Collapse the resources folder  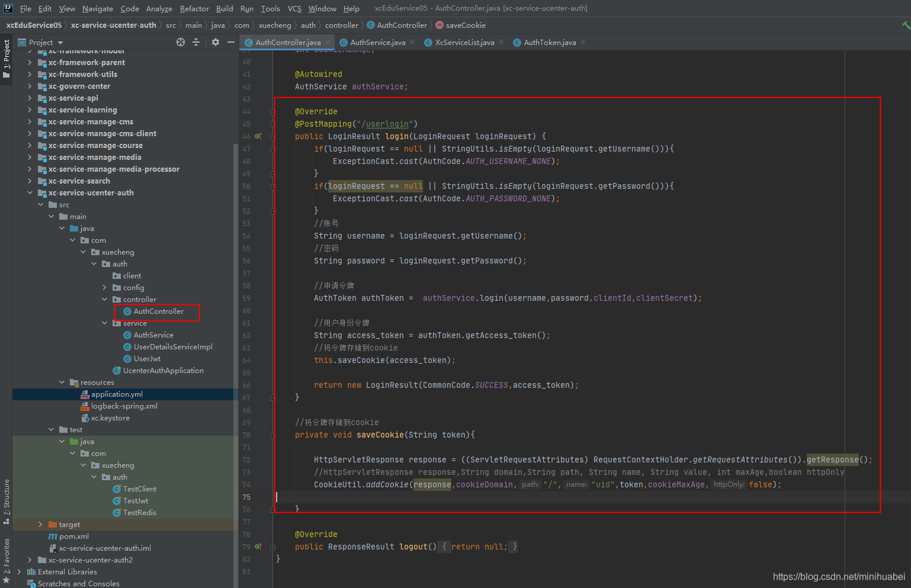click(x=62, y=382)
